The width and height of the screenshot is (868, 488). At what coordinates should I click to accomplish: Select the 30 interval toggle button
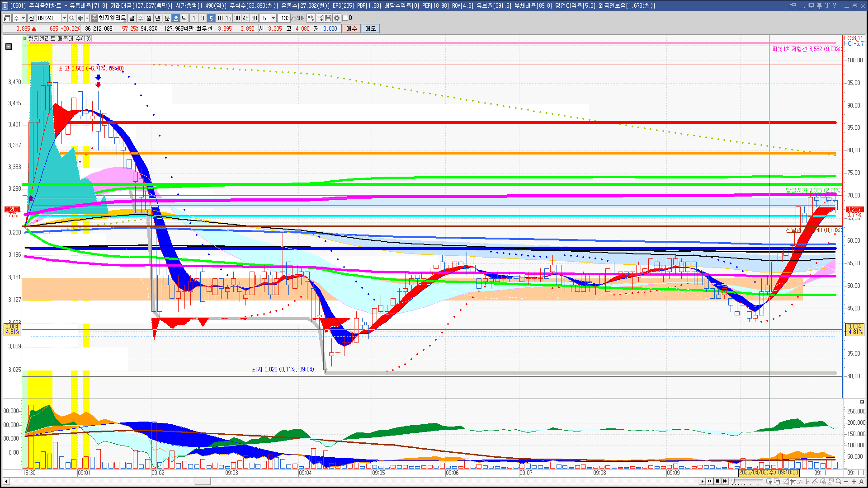(237, 18)
